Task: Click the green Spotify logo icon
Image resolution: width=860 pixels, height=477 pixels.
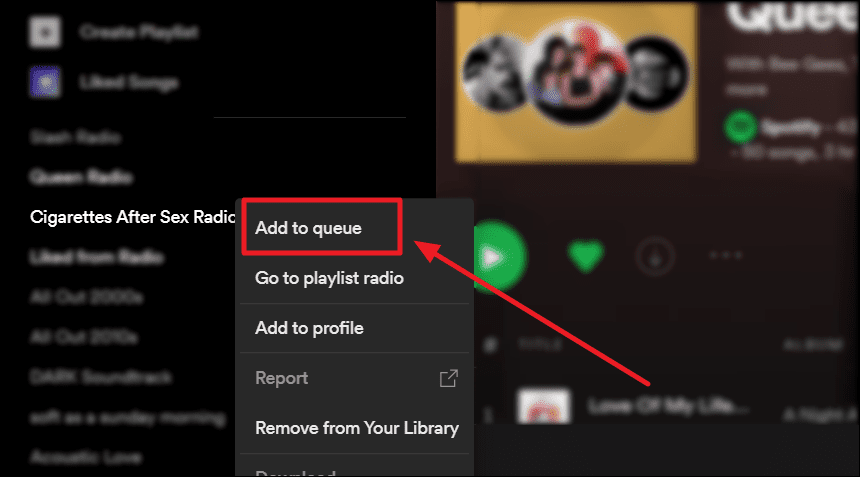Action: (741, 127)
